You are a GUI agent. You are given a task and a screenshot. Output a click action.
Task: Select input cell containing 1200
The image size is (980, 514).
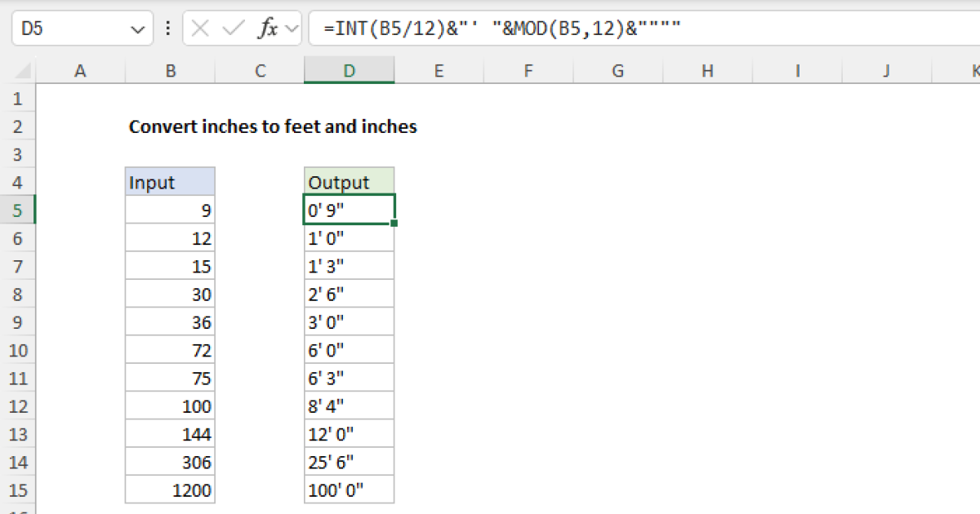[170, 490]
